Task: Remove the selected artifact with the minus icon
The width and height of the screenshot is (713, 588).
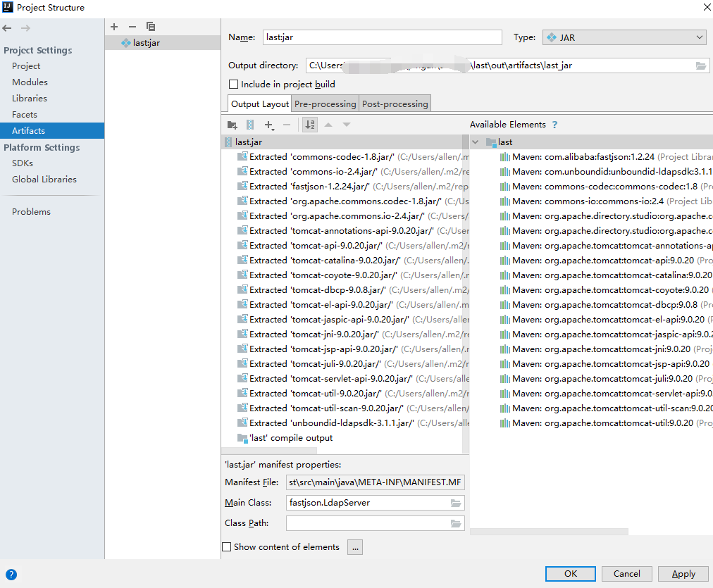Action: (x=132, y=27)
